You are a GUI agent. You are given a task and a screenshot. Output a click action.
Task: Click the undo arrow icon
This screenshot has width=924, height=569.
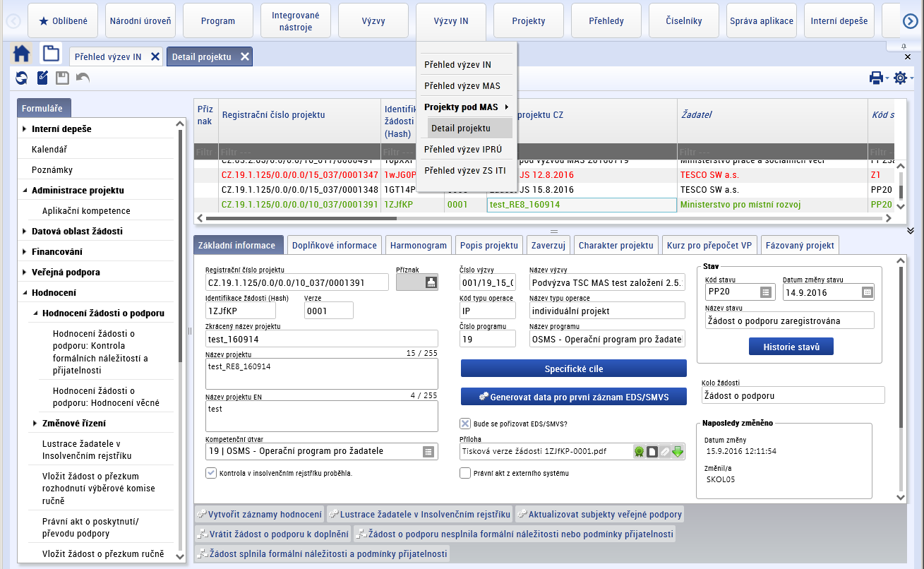(83, 78)
